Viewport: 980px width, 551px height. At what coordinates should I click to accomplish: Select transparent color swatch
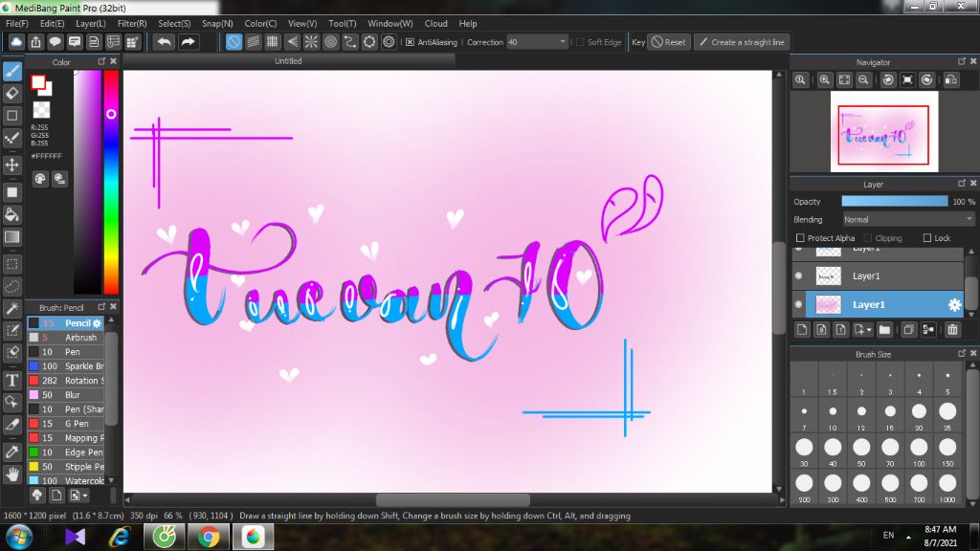(x=41, y=110)
